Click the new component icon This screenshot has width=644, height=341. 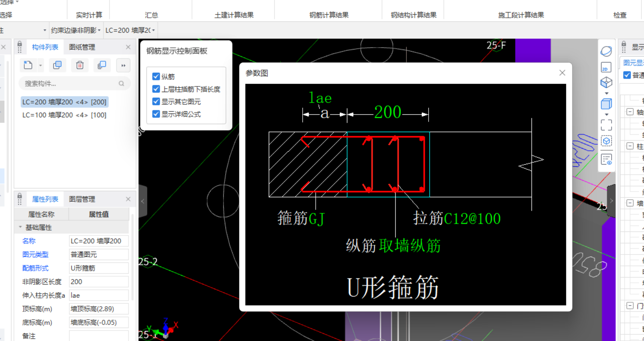click(28, 65)
